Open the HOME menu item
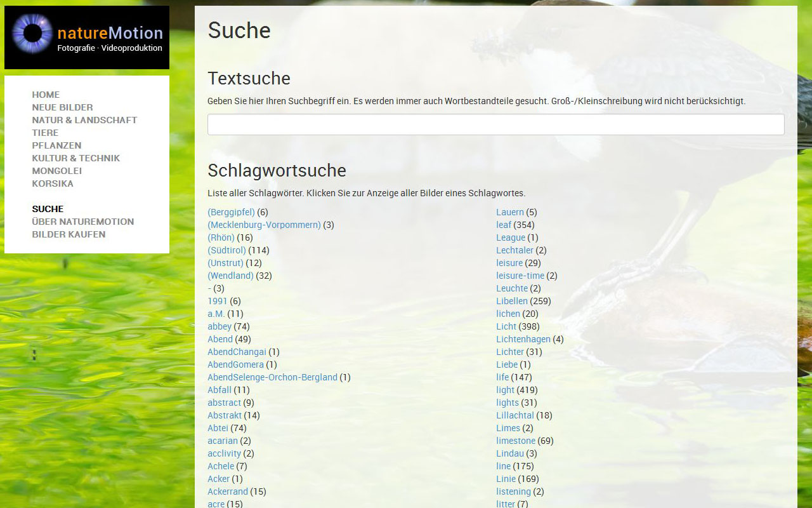Viewport: 812px width, 508px height. tap(46, 95)
